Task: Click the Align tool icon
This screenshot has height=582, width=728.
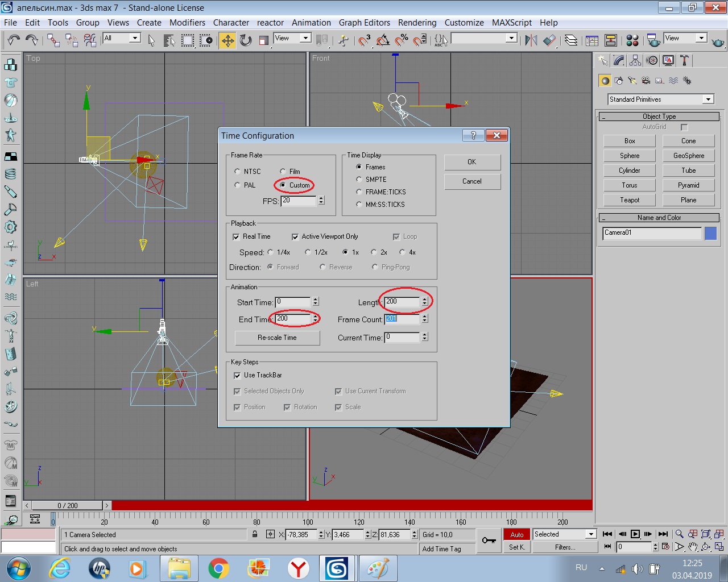Action: click(x=549, y=40)
